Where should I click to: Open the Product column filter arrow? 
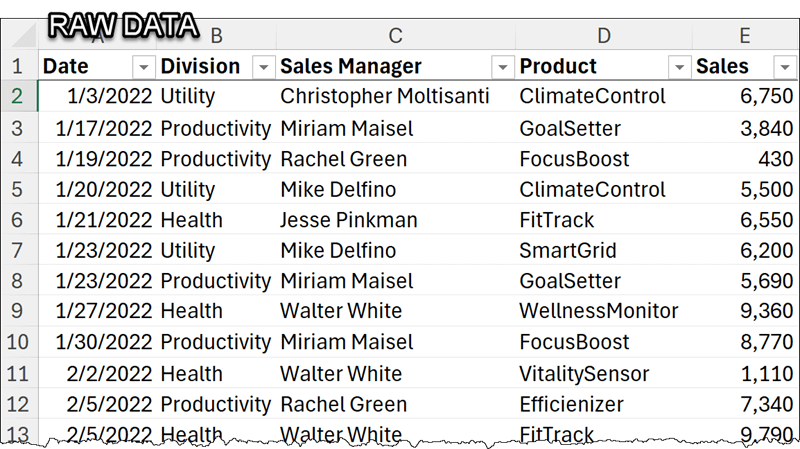pos(679,67)
